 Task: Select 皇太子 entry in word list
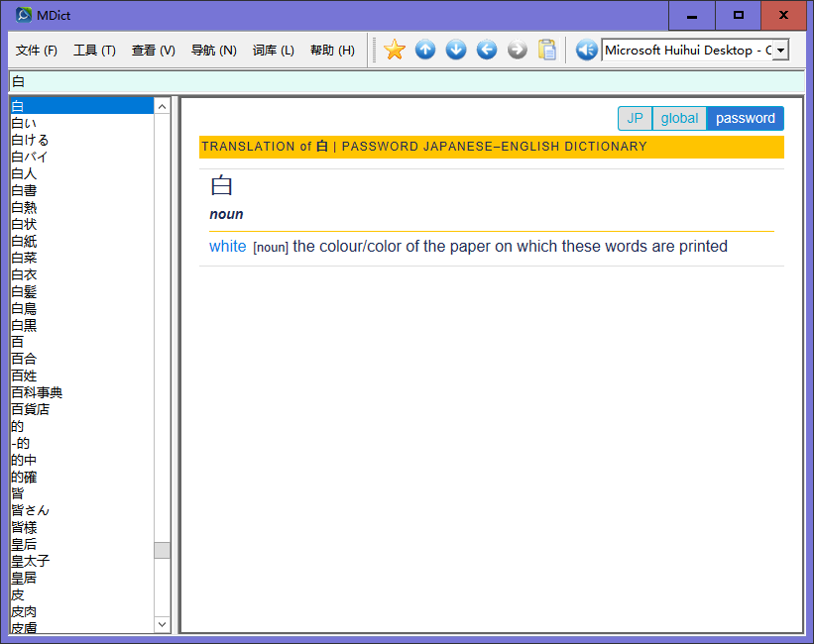(x=31, y=561)
